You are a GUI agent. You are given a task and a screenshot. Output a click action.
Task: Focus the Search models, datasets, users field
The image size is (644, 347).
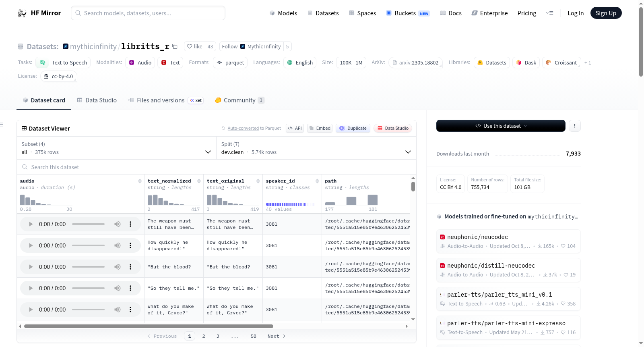pos(148,13)
